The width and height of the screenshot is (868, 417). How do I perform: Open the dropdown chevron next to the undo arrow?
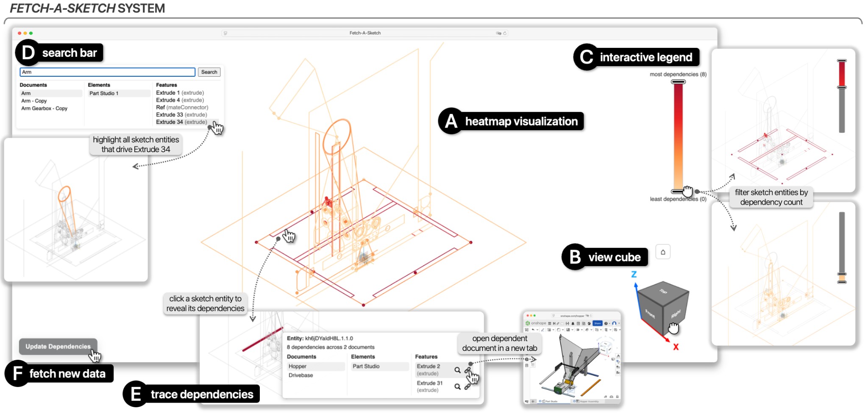[537, 330]
